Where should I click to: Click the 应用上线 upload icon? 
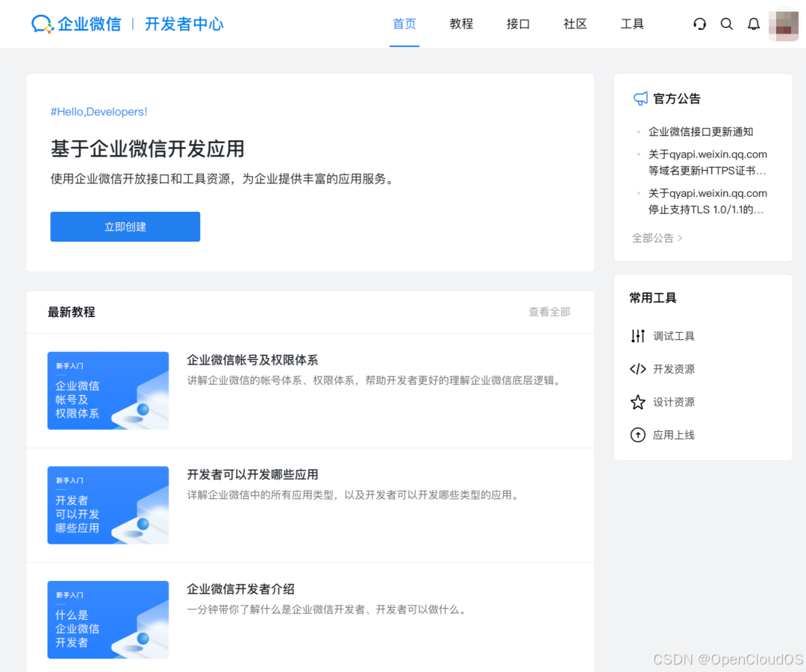(637, 435)
